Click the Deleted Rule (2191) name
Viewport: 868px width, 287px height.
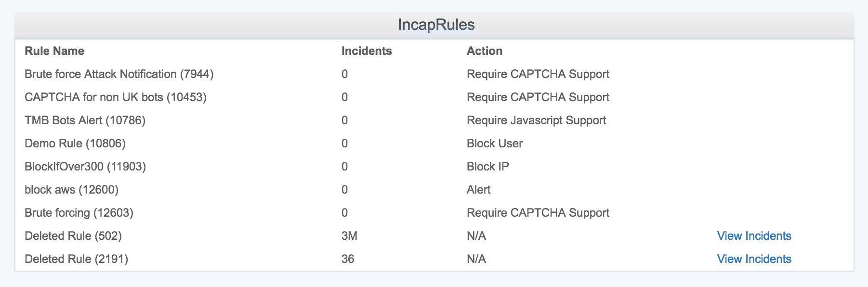tap(76, 259)
